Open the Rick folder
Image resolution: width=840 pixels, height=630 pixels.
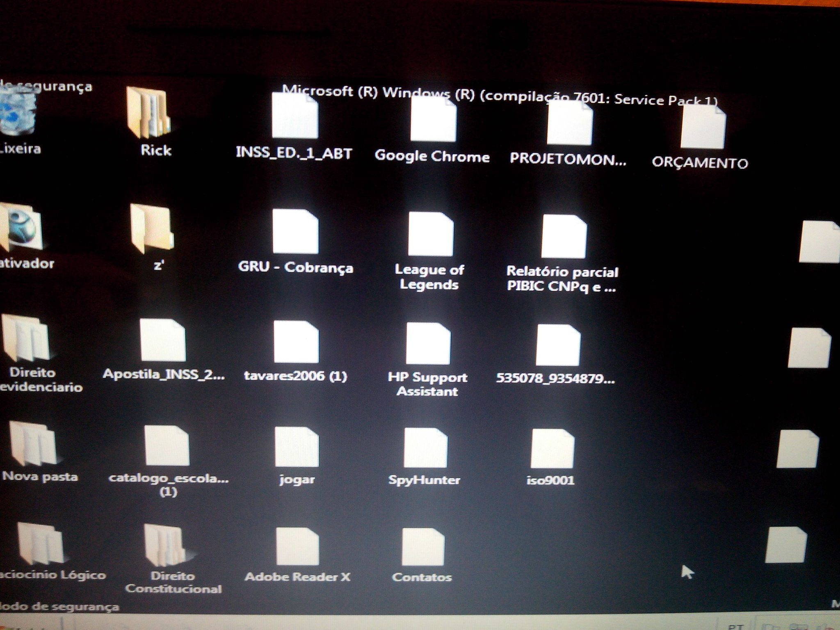(149, 113)
